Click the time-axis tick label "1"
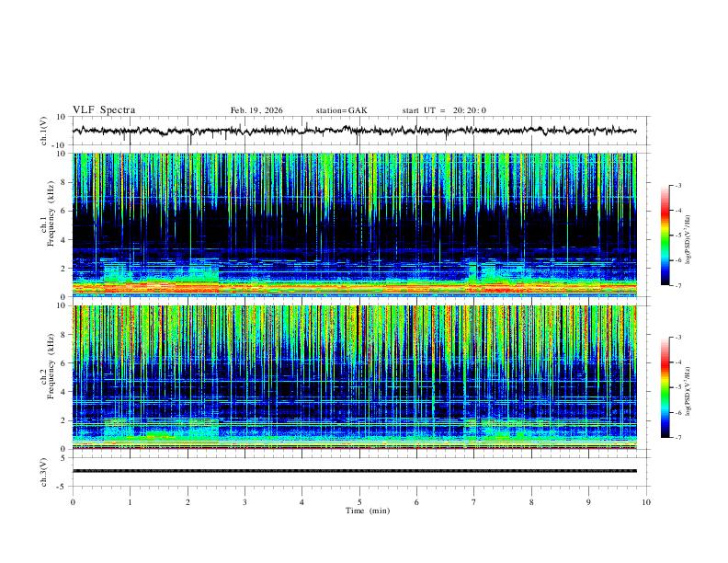This screenshot has height=563, width=728. [130, 502]
